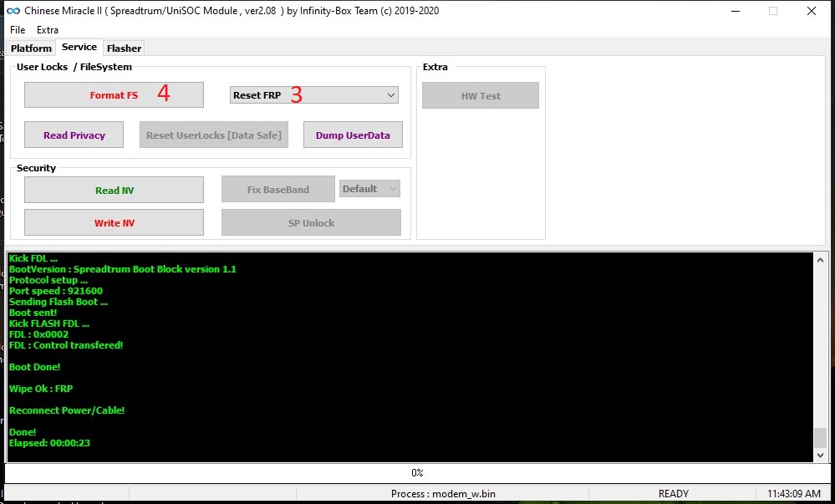Switch to the Flasher tab
Image resolution: width=835 pixels, height=504 pixels.
[x=124, y=48]
